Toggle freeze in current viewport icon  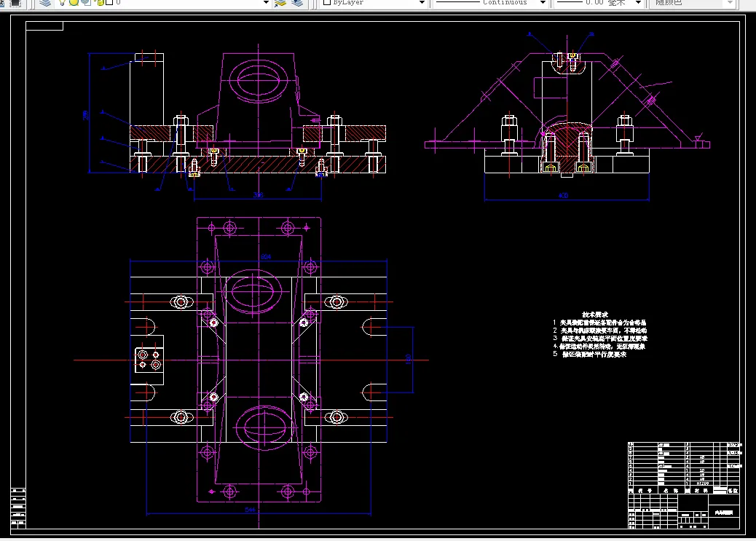coord(86,2)
